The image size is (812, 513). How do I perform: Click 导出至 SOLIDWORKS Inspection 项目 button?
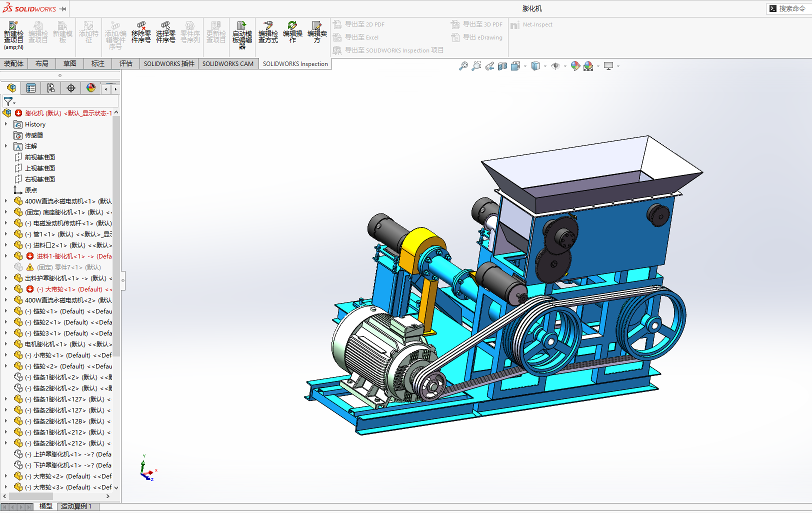(388, 50)
